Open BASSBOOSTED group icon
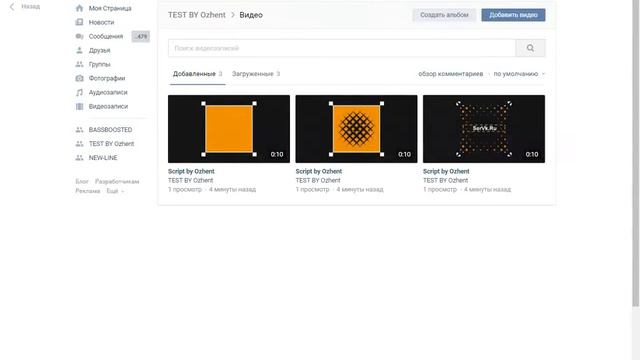The height and width of the screenshot is (360, 640). tap(80, 130)
